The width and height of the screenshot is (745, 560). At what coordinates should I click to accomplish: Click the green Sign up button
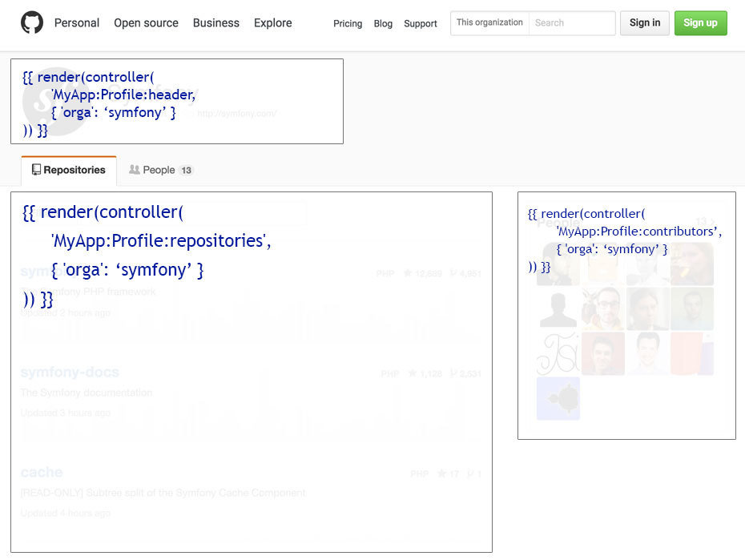[700, 22]
